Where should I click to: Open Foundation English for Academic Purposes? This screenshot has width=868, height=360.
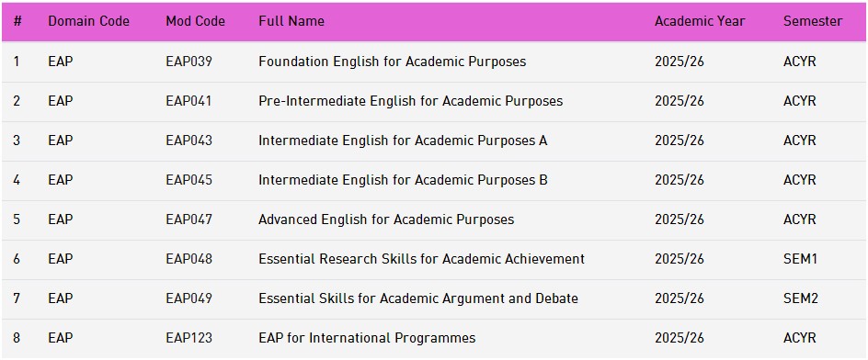(392, 62)
